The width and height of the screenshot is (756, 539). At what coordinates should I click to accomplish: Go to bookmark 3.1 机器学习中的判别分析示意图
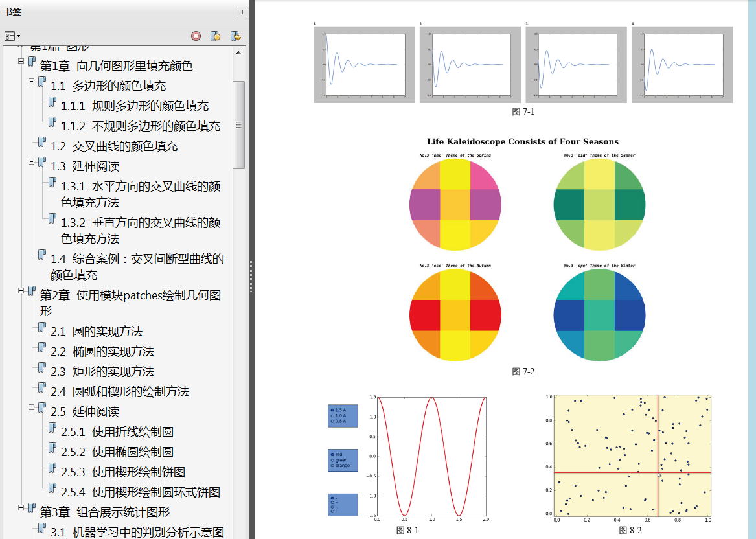[137, 533]
